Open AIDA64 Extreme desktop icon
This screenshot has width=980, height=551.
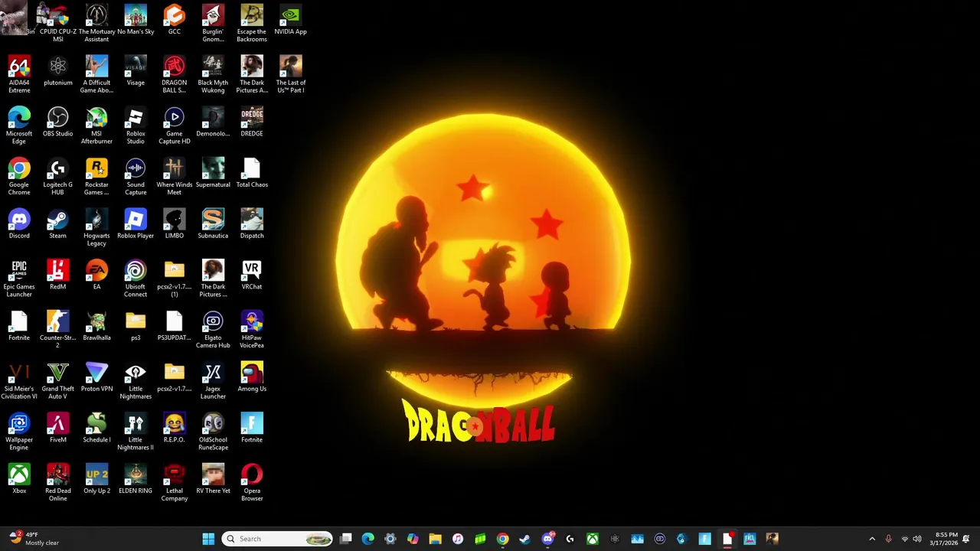tap(19, 74)
